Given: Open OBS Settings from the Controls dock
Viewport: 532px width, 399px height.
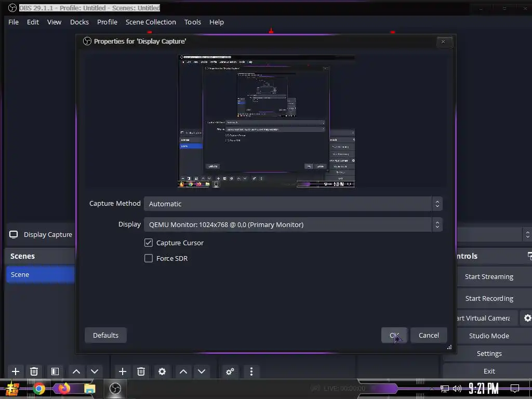Looking at the screenshot, I should pyautogui.click(x=489, y=353).
